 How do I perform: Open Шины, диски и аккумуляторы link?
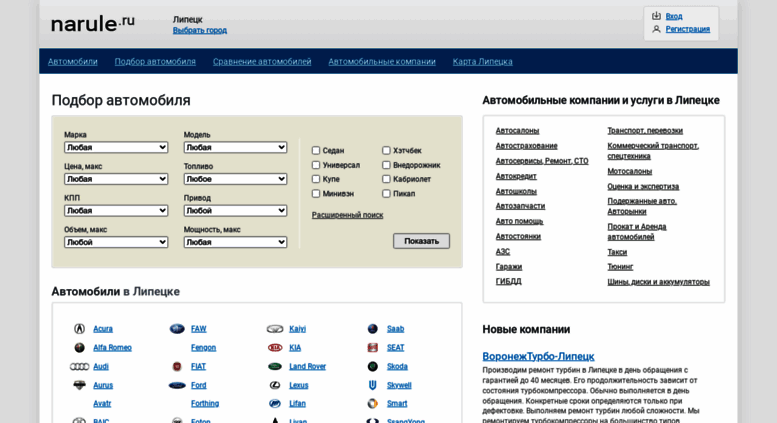click(x=659, y=282)
